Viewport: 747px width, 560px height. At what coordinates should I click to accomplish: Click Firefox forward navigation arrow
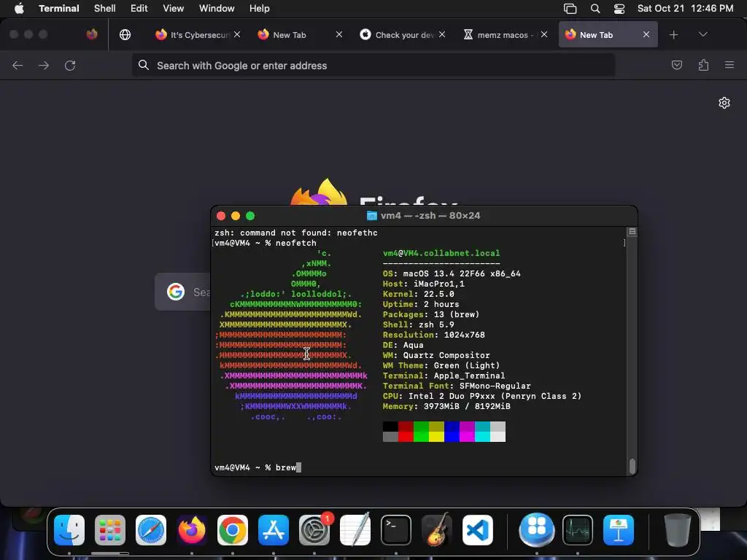44,65
